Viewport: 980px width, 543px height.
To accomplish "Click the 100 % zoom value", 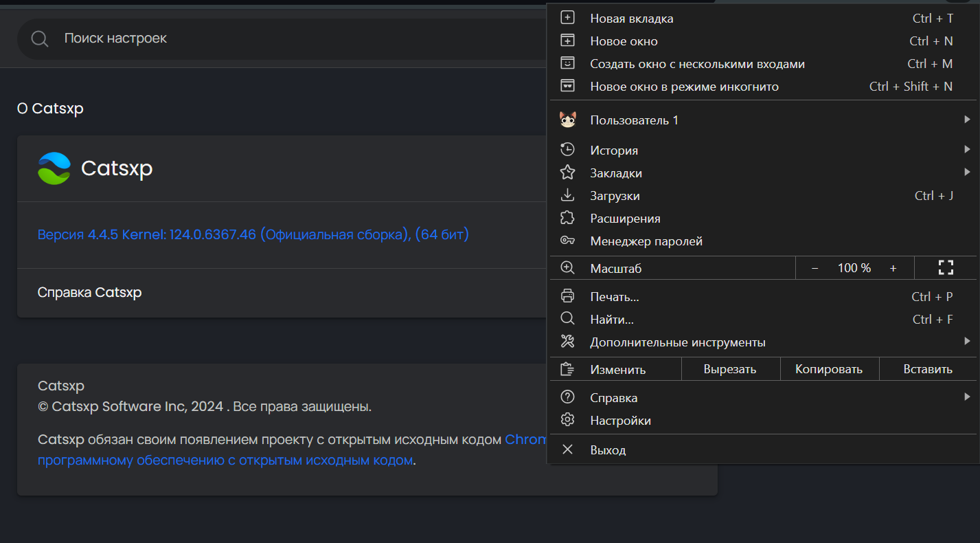I will pyautogui.click(x=854, y=268).
